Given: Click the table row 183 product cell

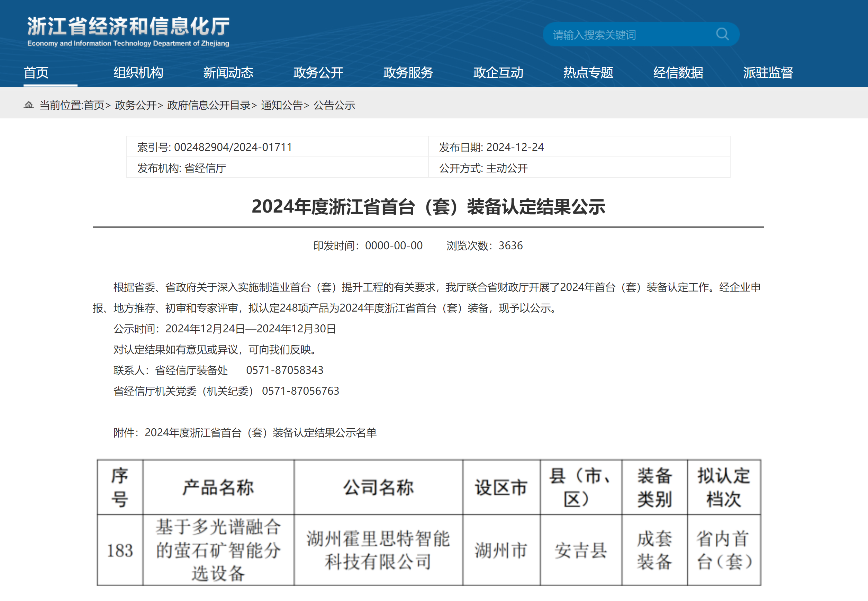Looking at the screenshot, I should (218, 550).
